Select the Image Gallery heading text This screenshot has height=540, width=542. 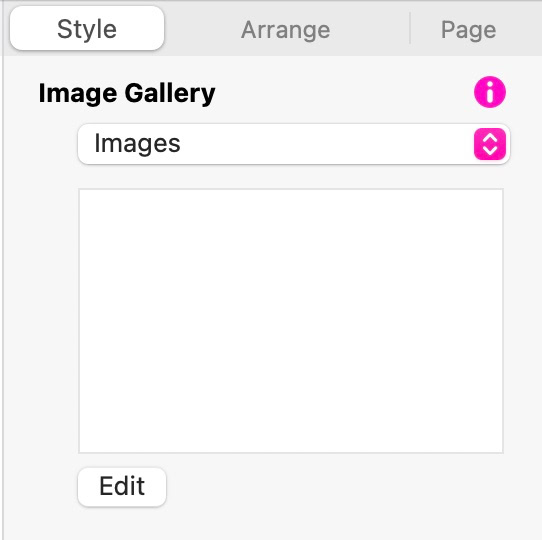pos(127,93)
